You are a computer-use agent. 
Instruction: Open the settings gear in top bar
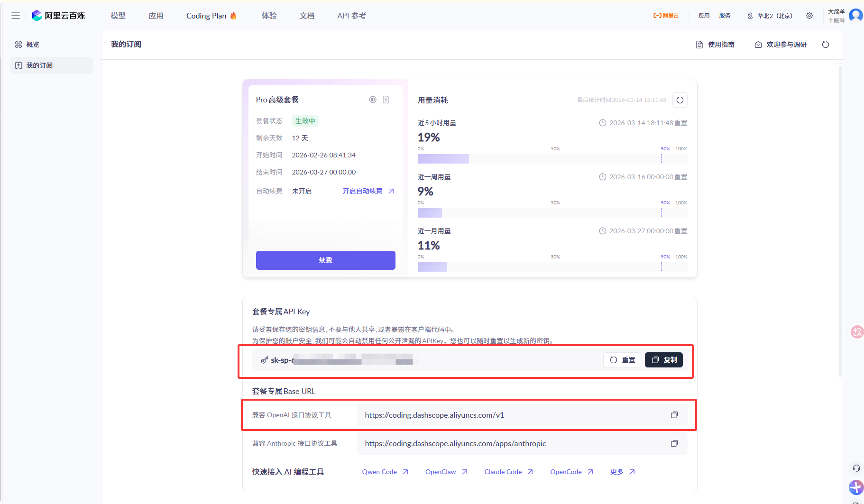[809, 16]
